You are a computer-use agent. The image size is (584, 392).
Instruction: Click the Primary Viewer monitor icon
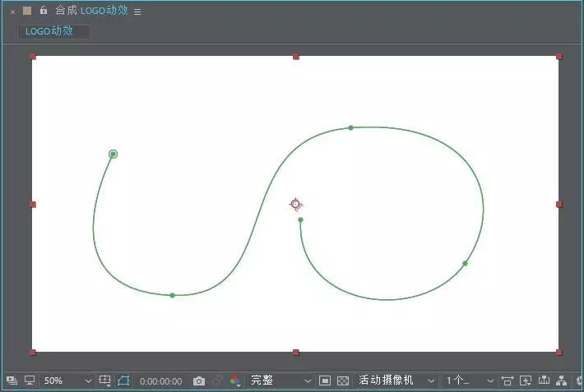[x=30, y=380]
